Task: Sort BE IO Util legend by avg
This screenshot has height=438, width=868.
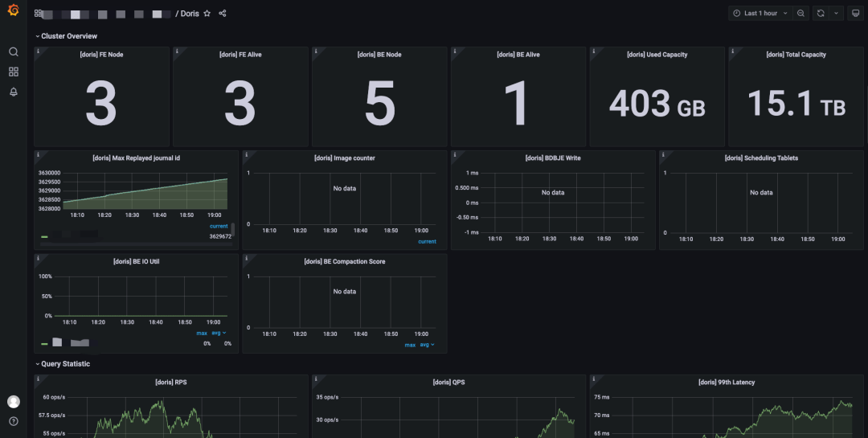Action: pos(219,334)
